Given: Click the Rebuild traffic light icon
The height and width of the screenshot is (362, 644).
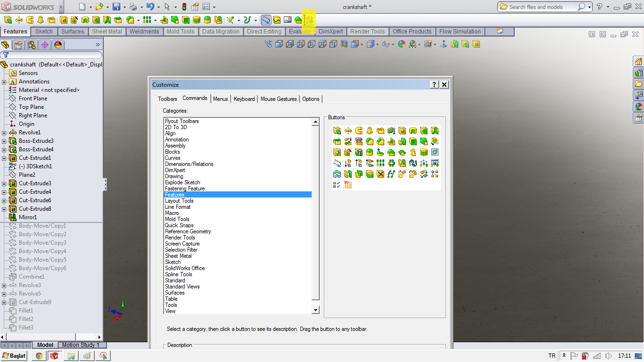Looking at the screenshot, I should [184, 7].
